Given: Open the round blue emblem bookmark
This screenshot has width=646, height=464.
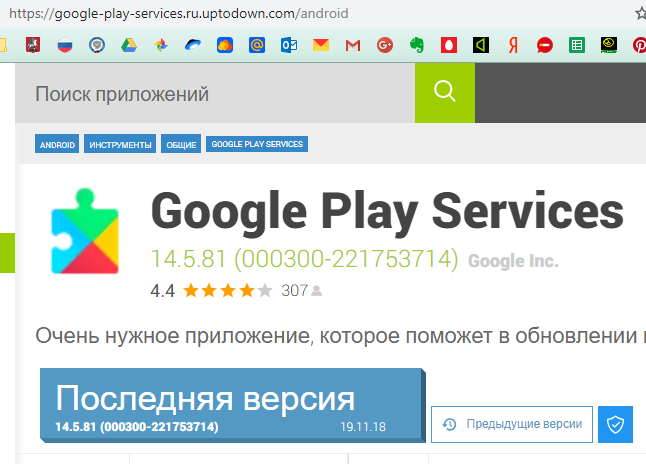Looking at the screenshot, I should pyautogui.click(x=97, y=45).
